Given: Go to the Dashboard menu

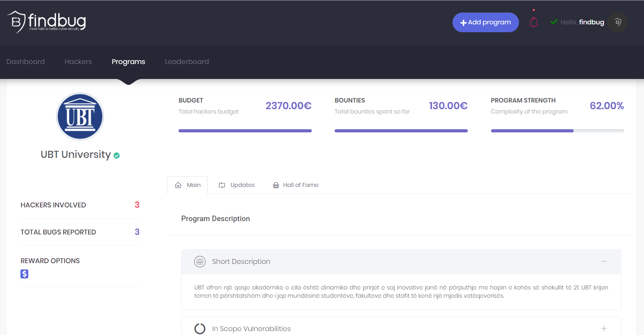Looking at the screenshot, I should point(26,62).
